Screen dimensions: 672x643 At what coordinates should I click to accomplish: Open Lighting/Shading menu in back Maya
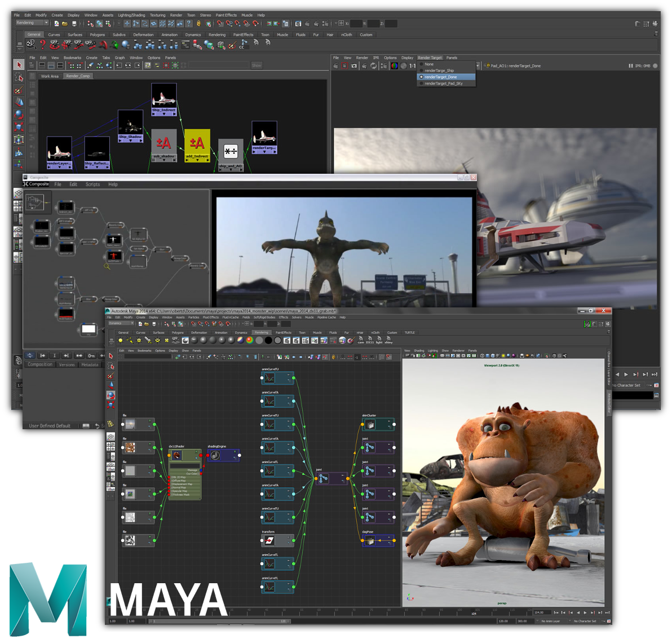coord(131,15)
